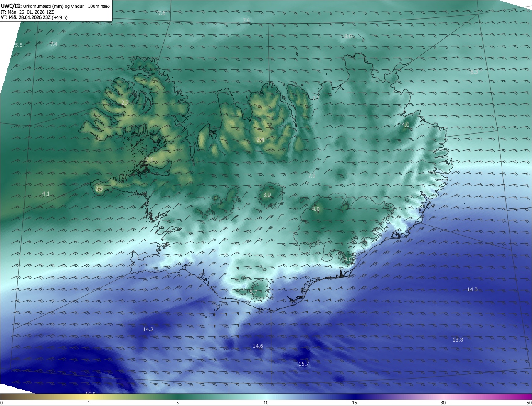Click the 15.7 map value label
This screenshot has width=532, height=406.
(304, 364)
